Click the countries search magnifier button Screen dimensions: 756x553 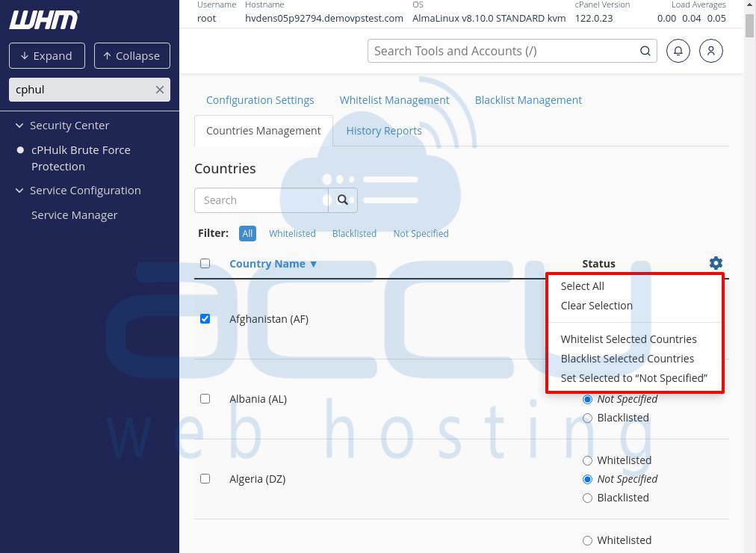tap(343, 200)
